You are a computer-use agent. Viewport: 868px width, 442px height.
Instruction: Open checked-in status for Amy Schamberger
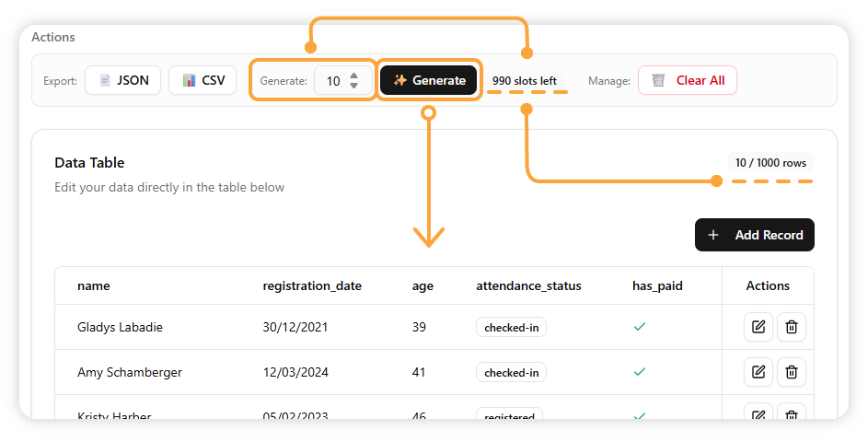tap(511, 373)
